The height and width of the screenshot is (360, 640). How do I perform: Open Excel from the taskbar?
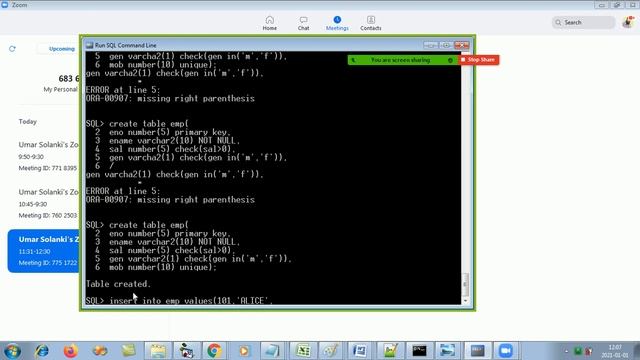[303, 351]
